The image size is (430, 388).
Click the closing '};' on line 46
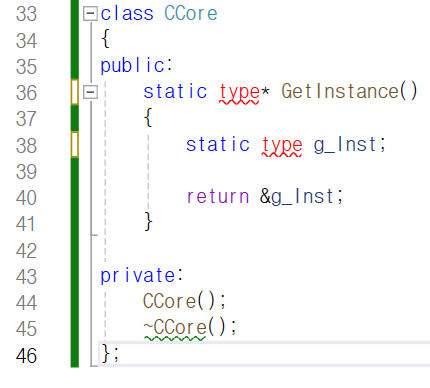110,353
